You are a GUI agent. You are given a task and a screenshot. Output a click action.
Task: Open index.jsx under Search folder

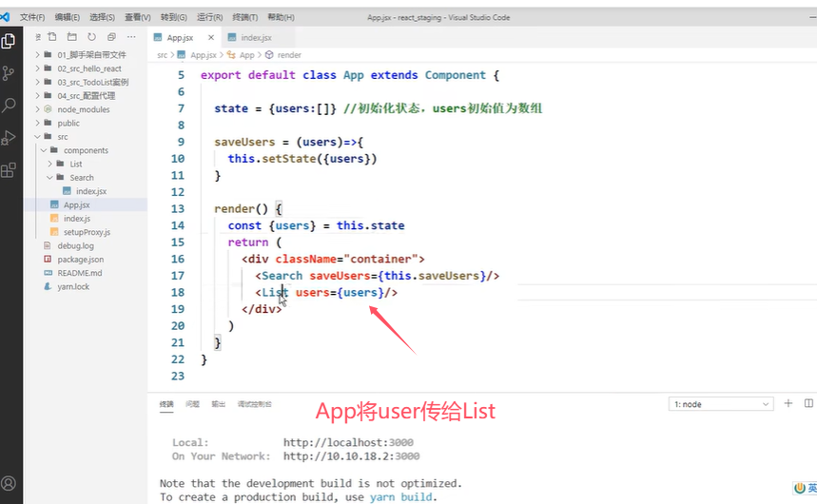91,191
